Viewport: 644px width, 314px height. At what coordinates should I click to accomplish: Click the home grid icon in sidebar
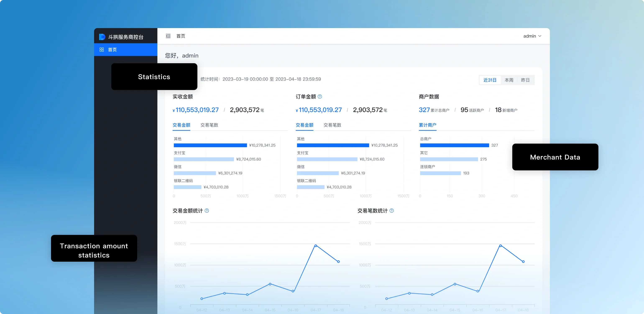(x=101, y=50)
